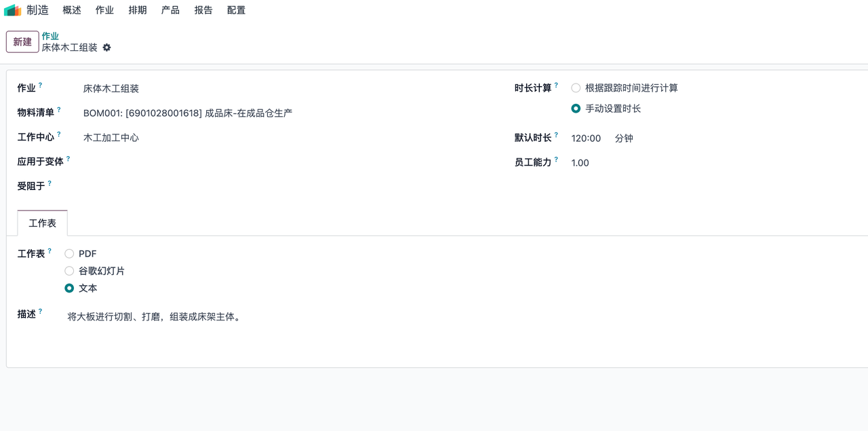Show help tooltip for 默认时长 field
The image size is (868, 431).
pos(556,135)
